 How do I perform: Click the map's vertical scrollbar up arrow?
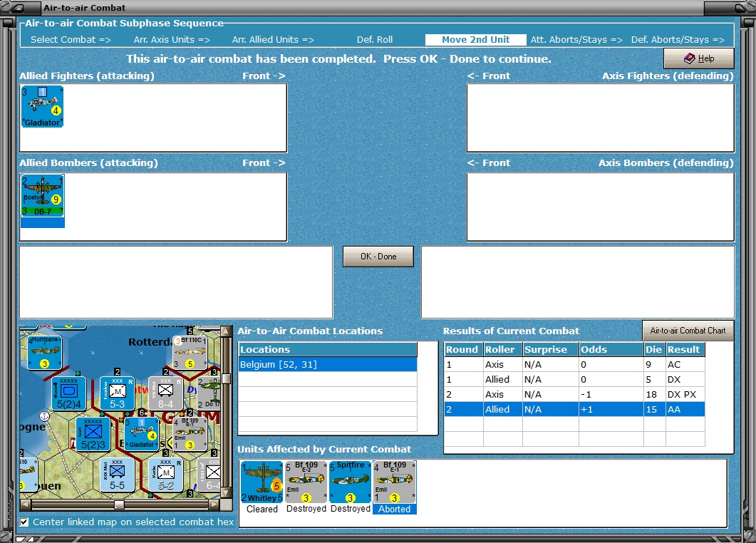(226, 331)
